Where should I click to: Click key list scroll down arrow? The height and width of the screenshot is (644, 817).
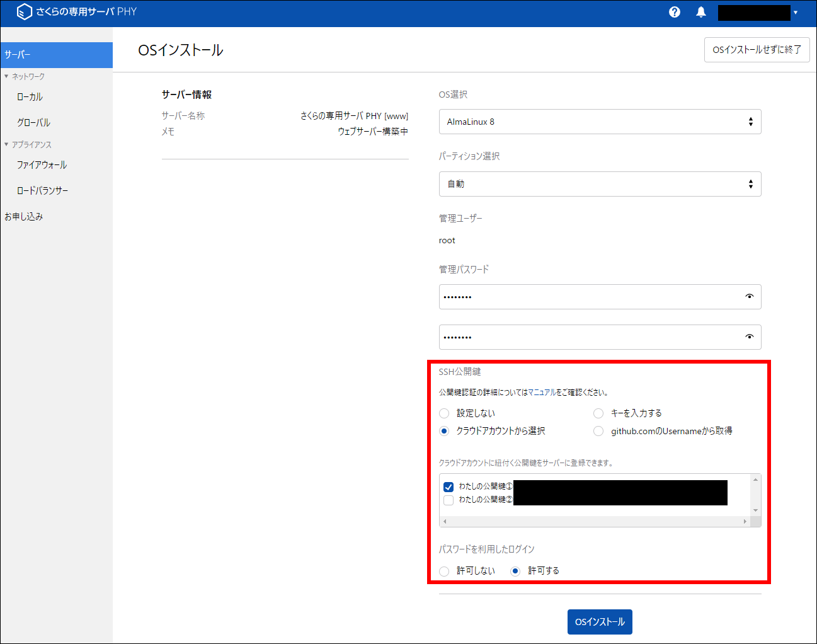tap(755, 510)
